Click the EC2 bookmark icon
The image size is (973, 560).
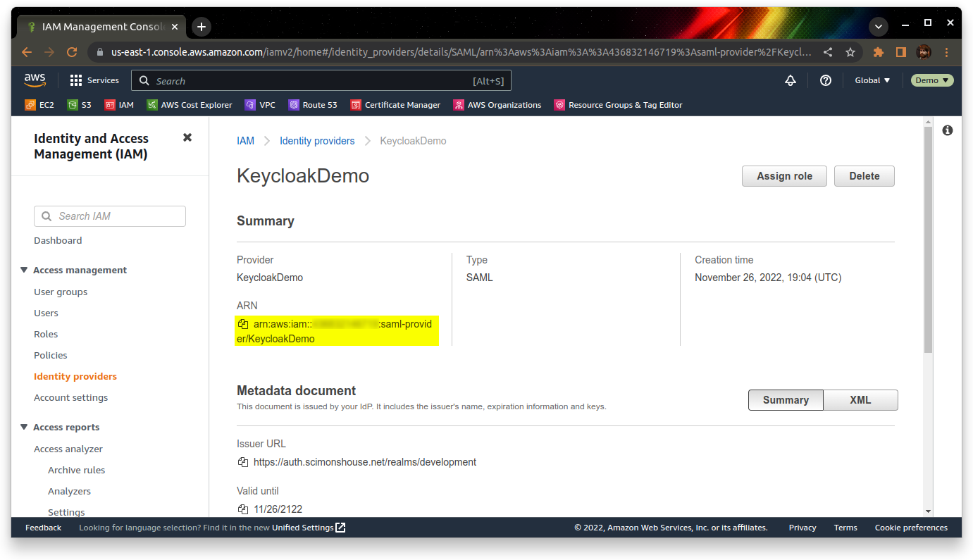click(30, 105)
